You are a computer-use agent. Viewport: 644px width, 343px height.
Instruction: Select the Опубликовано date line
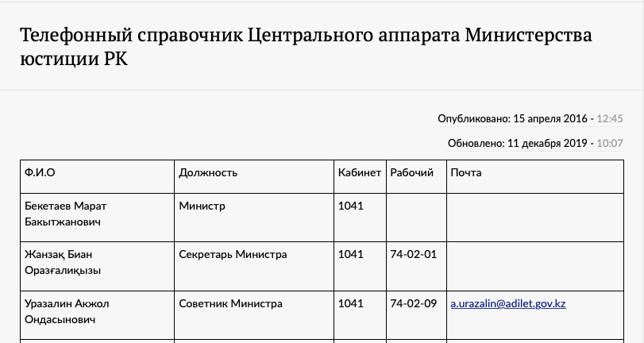tap(530, 119)
